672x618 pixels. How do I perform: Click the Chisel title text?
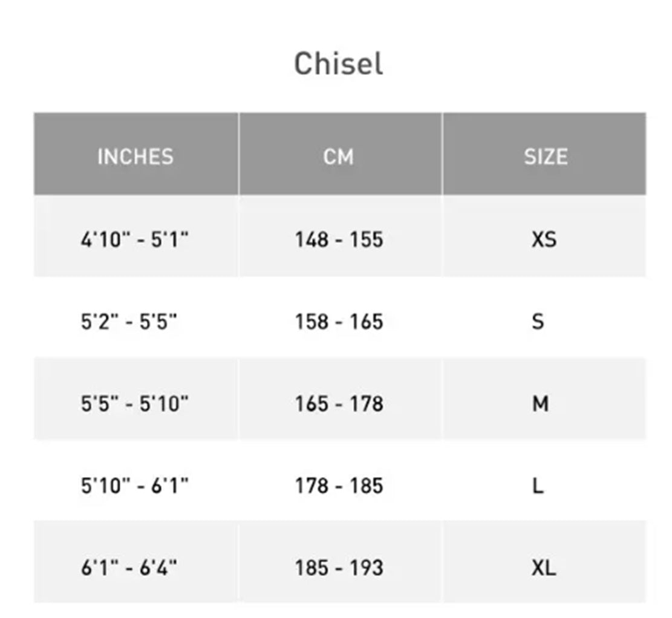[x=338, y=64]
